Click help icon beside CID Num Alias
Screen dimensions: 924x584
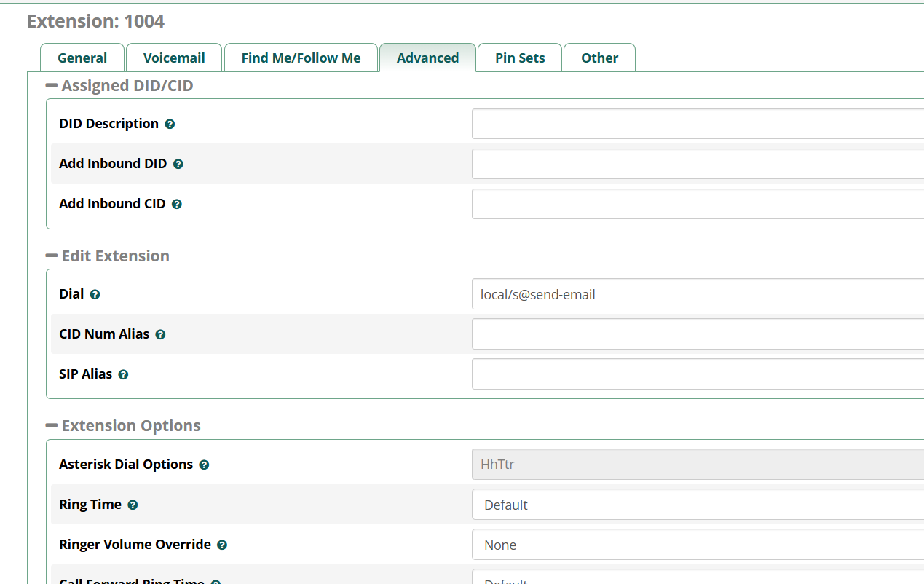point(160,335)
